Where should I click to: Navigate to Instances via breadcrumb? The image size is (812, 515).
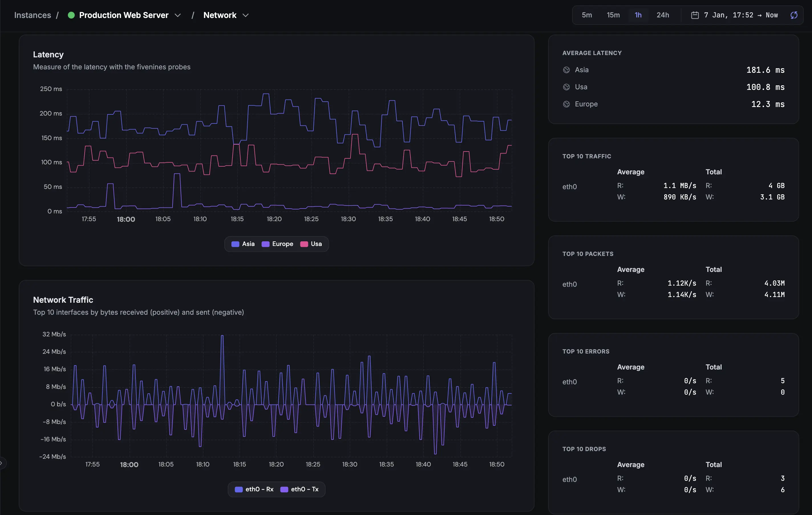32,15
